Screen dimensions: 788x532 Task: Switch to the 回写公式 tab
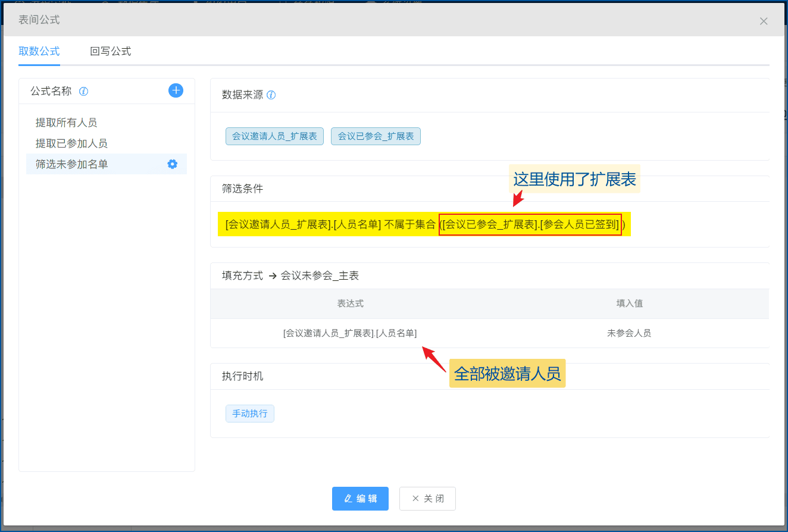coord(111,51)
